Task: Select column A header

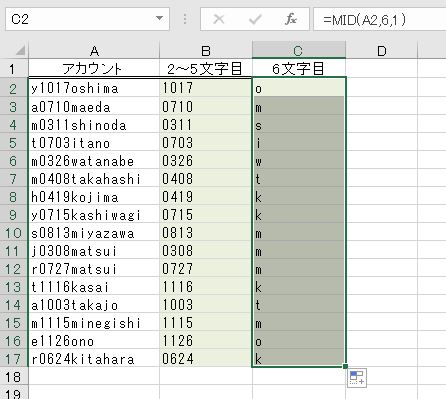Action: [x=94, y=51]
